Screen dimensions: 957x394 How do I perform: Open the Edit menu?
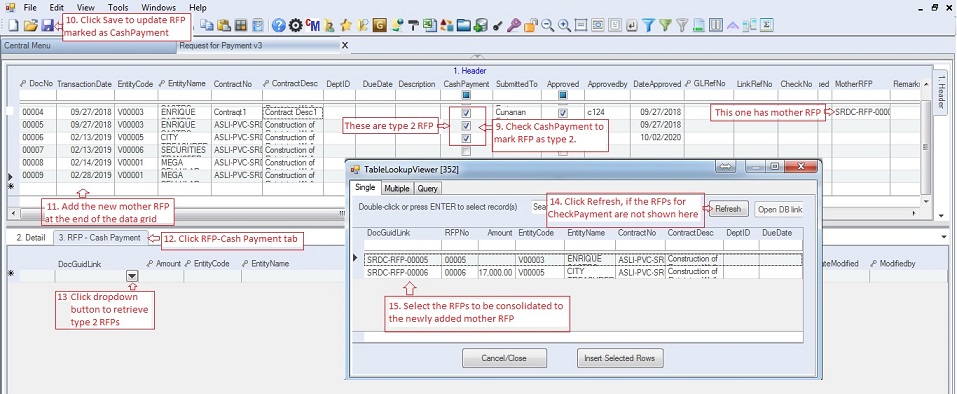pyautogui.click(x=56, y=8)
